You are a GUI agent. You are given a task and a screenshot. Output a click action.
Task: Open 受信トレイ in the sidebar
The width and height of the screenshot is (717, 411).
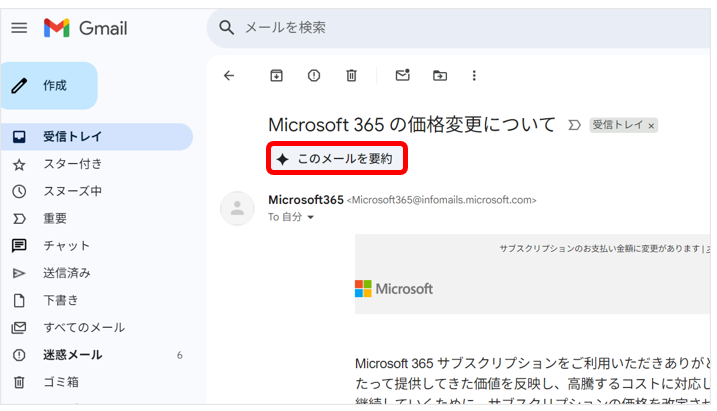click(x=96, y=137)
